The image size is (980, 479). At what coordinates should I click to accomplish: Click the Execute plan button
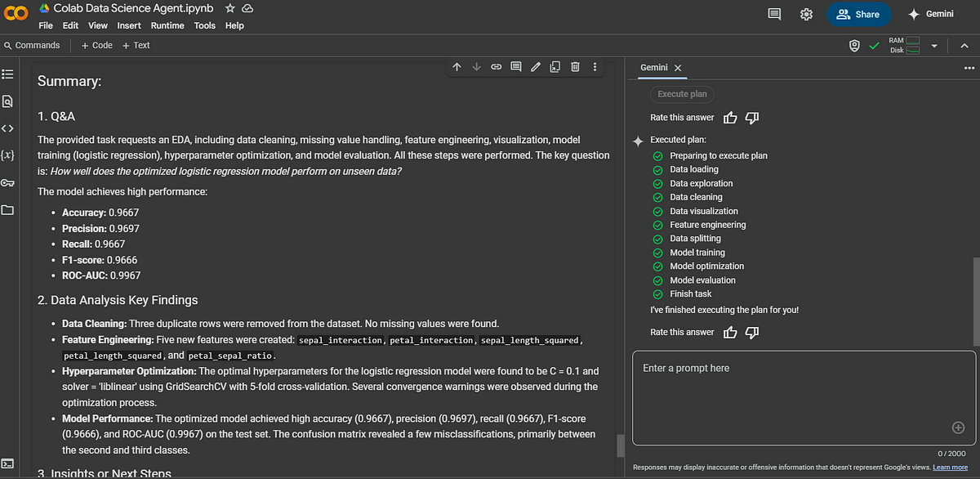point(683,94)
